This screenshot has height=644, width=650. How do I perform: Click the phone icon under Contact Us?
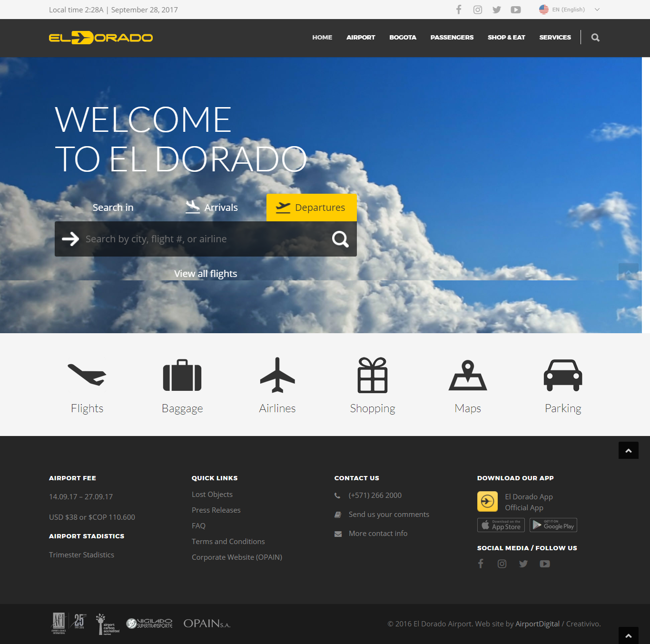(x=337, y=495)
